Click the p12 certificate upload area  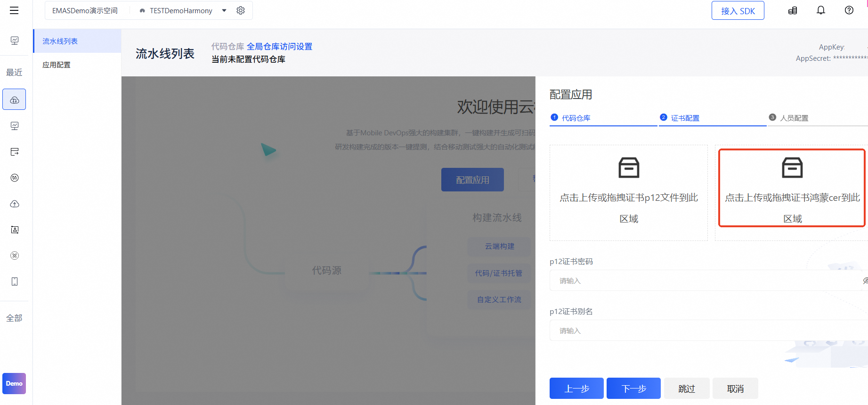[x=629, y=193]
